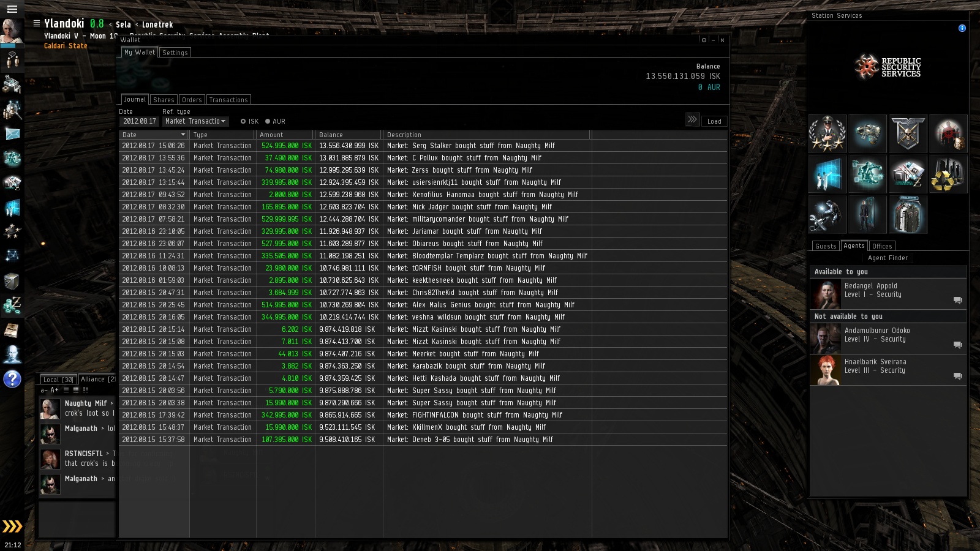The width and height of the screenshot is (980, 551).
Task: Open RSTNCISFTL's chat portrait
Action: (x=50, y=459)
